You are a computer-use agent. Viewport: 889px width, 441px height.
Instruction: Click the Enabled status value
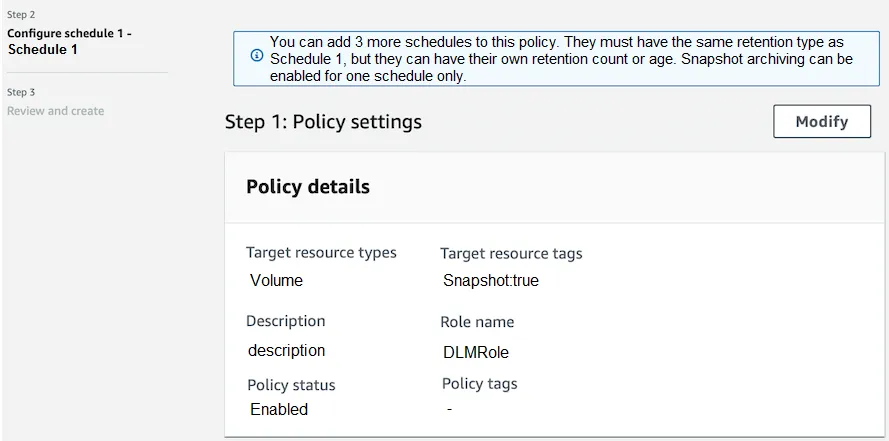[279, 409]
